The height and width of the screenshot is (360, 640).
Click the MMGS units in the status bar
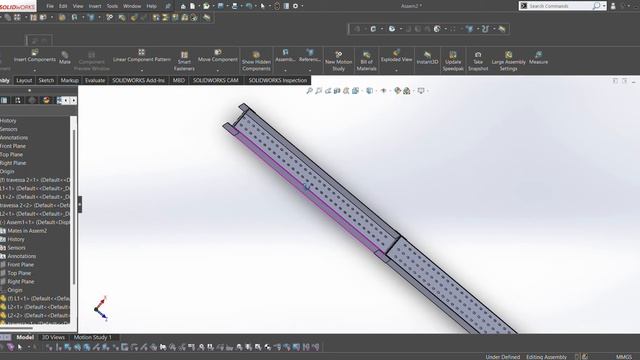(x=624, y=357)
